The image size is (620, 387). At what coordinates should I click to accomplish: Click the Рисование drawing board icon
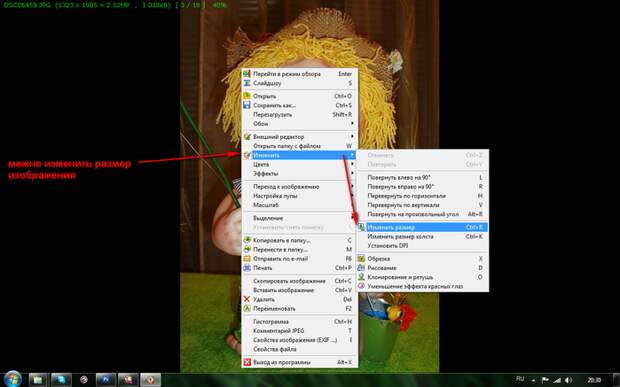(361, 268)
